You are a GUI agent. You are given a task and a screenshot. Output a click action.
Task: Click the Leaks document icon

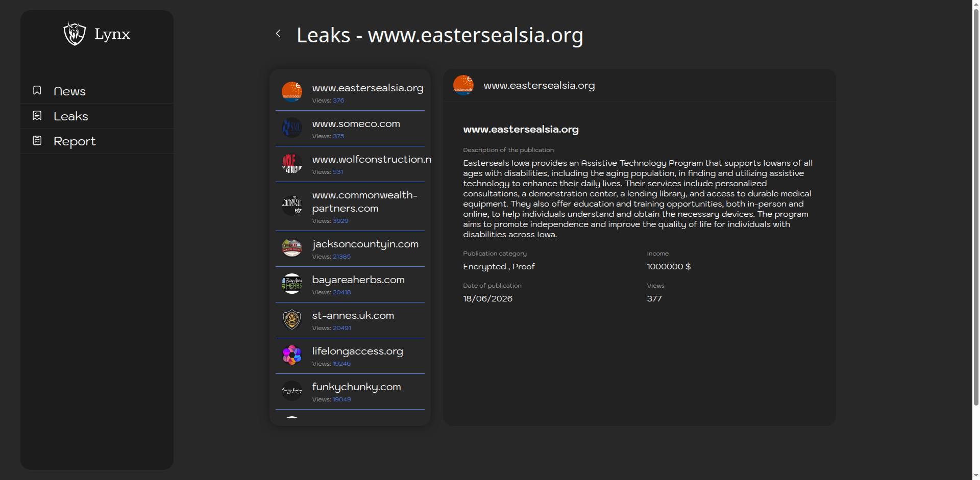click(37, 115)
